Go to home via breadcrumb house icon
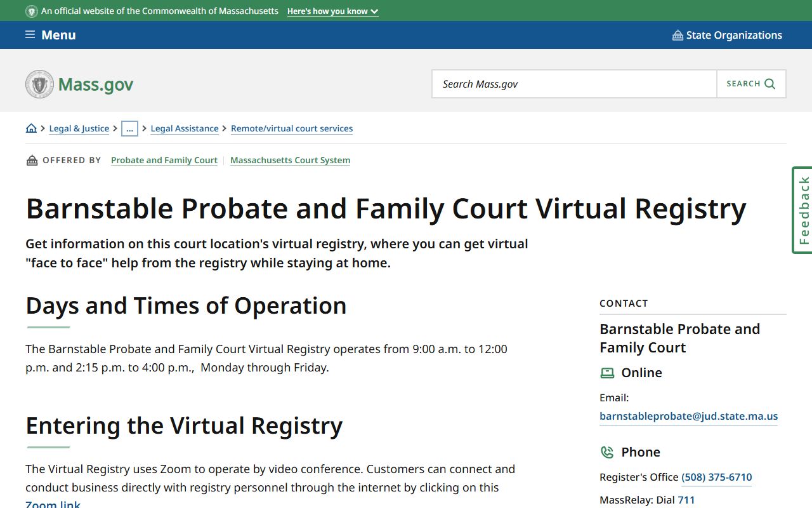The image size is (812, 508). (x=31, y=128)
